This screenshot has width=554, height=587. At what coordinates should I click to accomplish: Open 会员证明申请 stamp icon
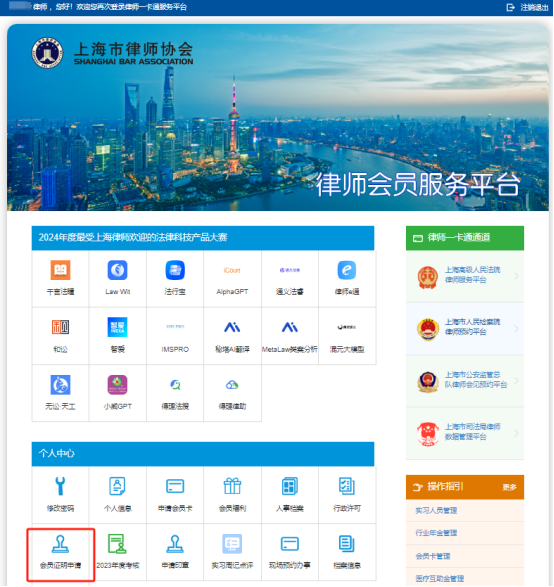point(60,544)
